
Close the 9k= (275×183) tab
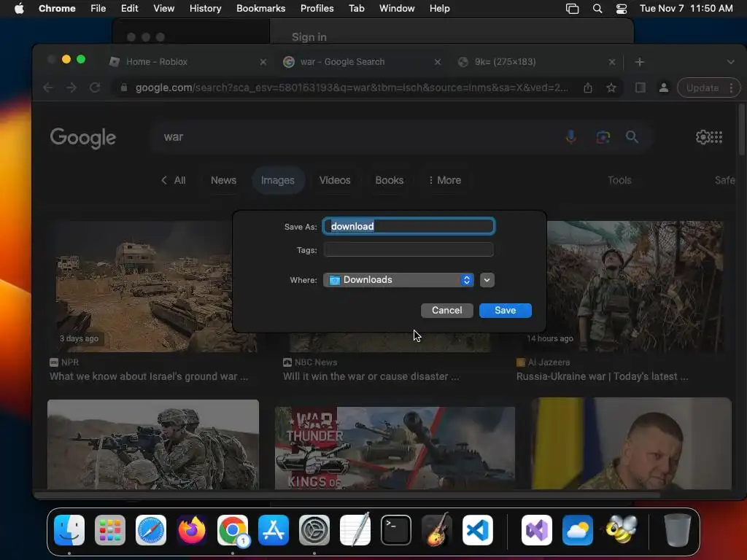(x=612, y=62)
